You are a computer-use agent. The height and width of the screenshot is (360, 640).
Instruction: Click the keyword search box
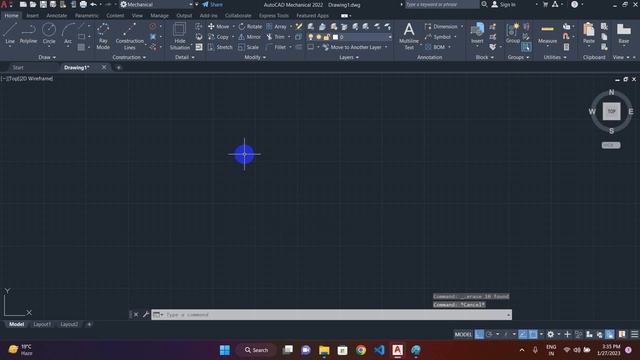pos(442,4)
